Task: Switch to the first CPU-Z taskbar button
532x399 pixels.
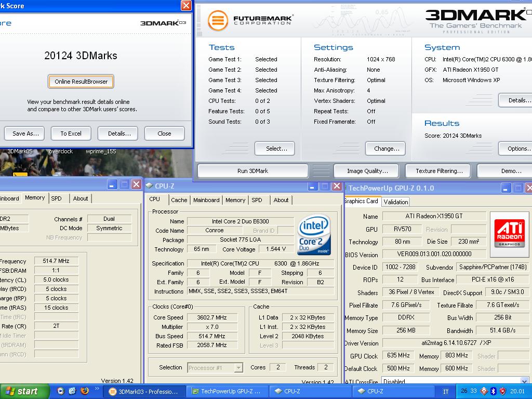Action: [x=310, y=392]
